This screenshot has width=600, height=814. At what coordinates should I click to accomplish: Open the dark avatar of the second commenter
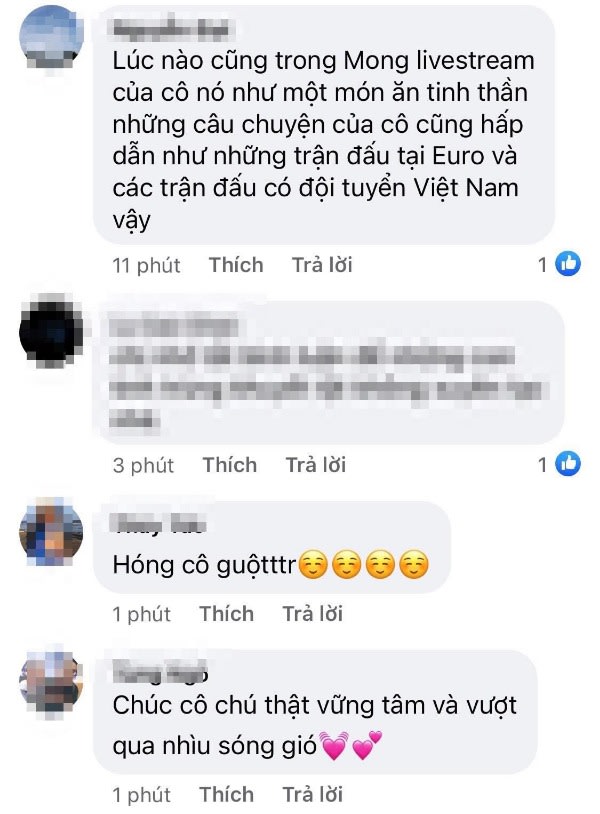click(x=51, y=330)
